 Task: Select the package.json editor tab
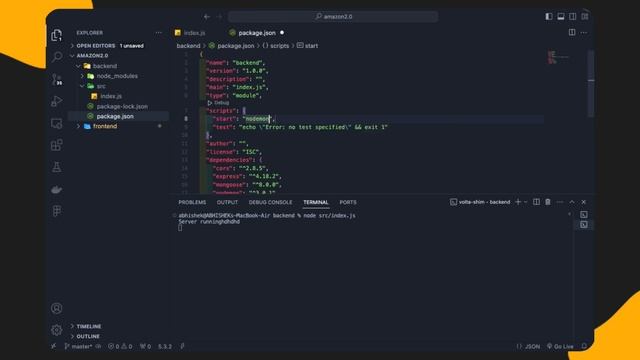[x=257, y=33]
